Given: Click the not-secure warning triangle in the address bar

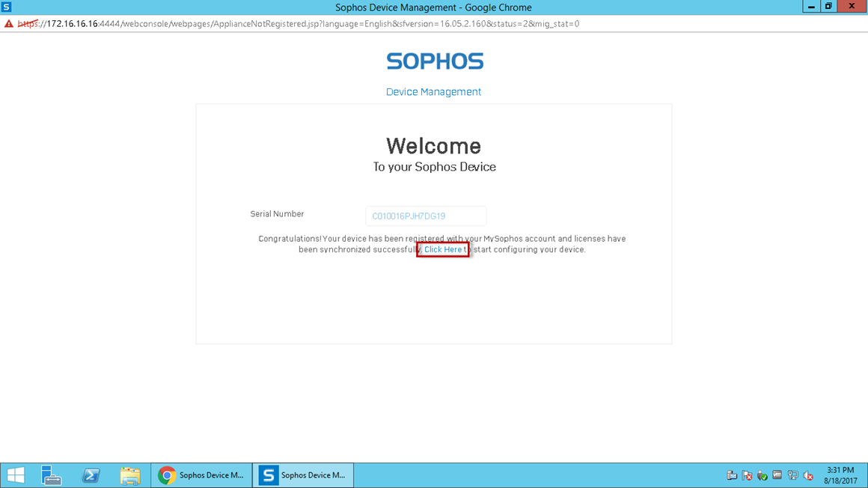Looking at the screenshot, I should click(9, 24).
